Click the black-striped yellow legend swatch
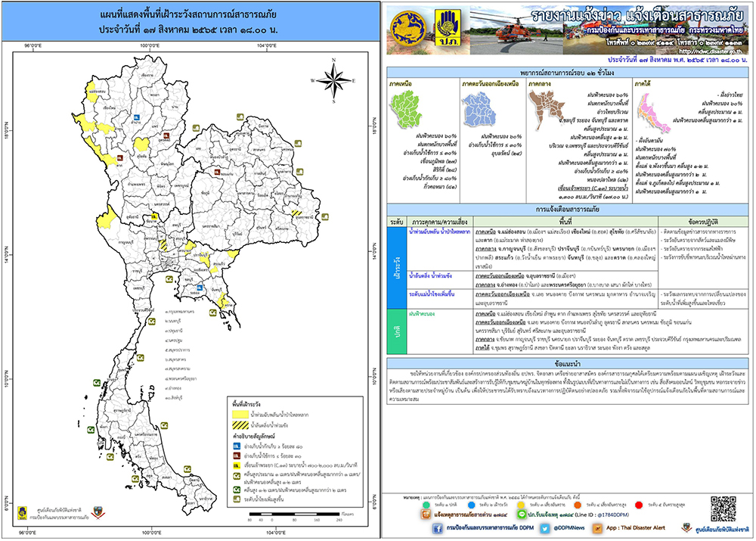 (240, 425)
